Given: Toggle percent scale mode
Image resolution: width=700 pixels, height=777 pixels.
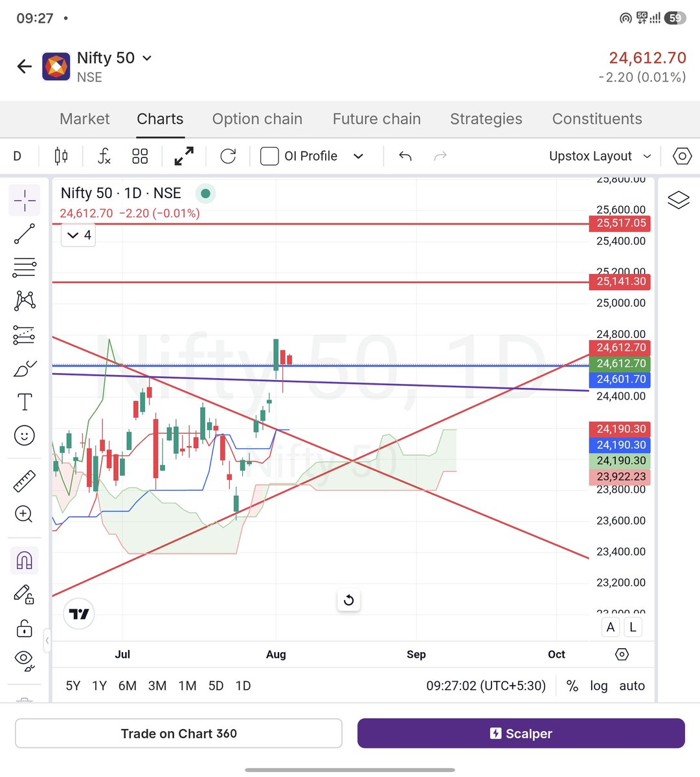Looking at the screenshot, I should click(x=572, y=686).
